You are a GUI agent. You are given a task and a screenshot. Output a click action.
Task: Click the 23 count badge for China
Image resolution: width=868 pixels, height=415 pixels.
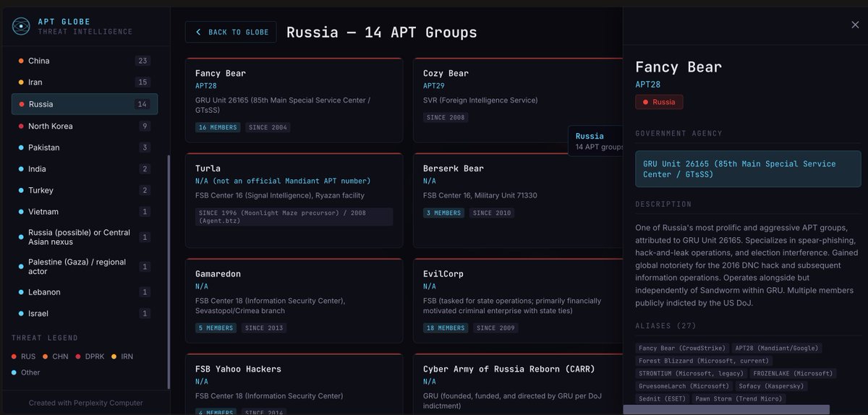143,61
